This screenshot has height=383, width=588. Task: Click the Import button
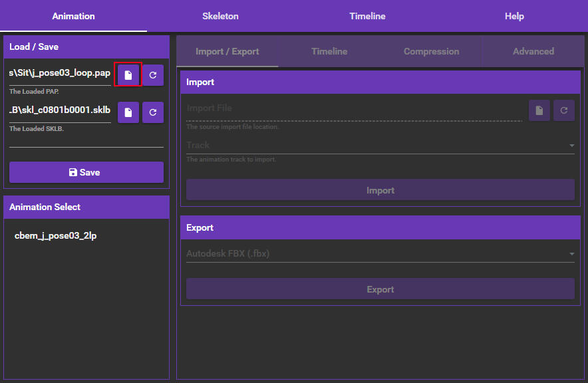pos(380,190)
